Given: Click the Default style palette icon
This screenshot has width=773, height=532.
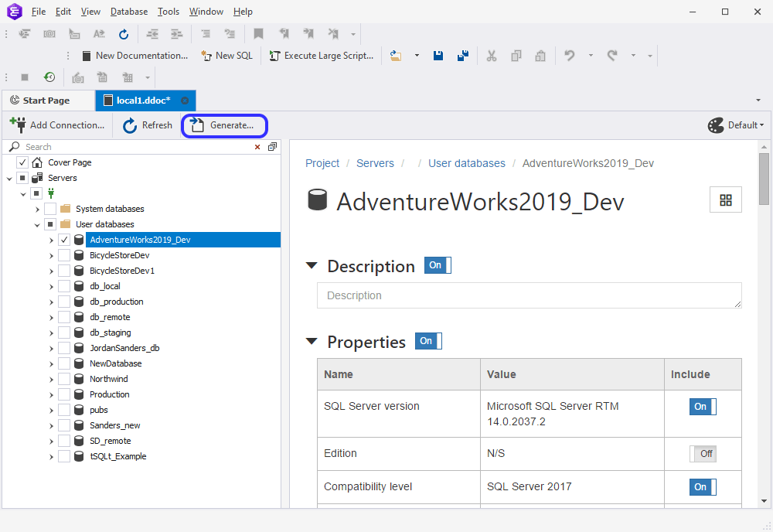Looking at the screenshot, I should click(716, 125).
